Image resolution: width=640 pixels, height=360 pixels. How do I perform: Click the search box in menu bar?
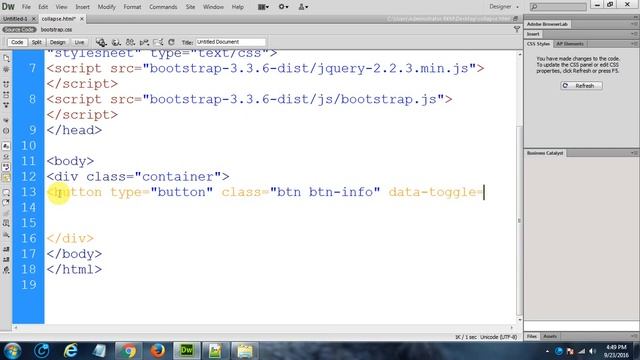click(558, 7)
